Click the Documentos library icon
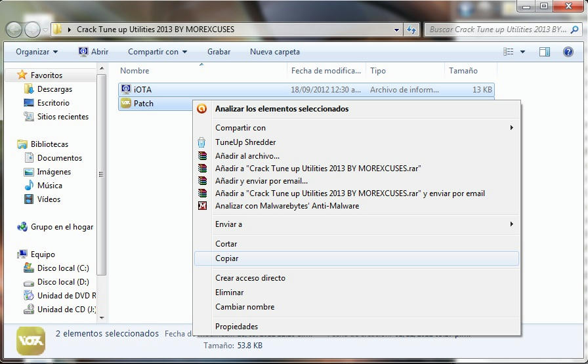Viewport: 588px width, 364px height. click(x=29, y=157)
